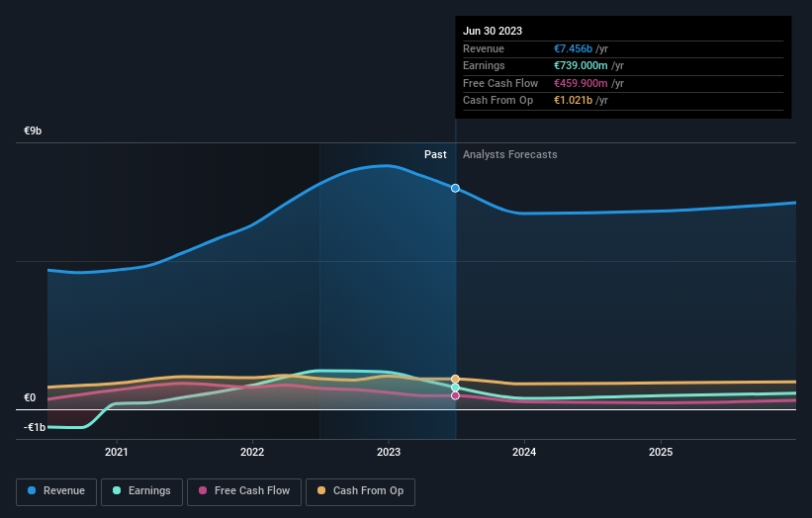The image size is (812, 518).
Task: Click the 'Cash From Op' row label in tooltip
Action: click(497, 101)
